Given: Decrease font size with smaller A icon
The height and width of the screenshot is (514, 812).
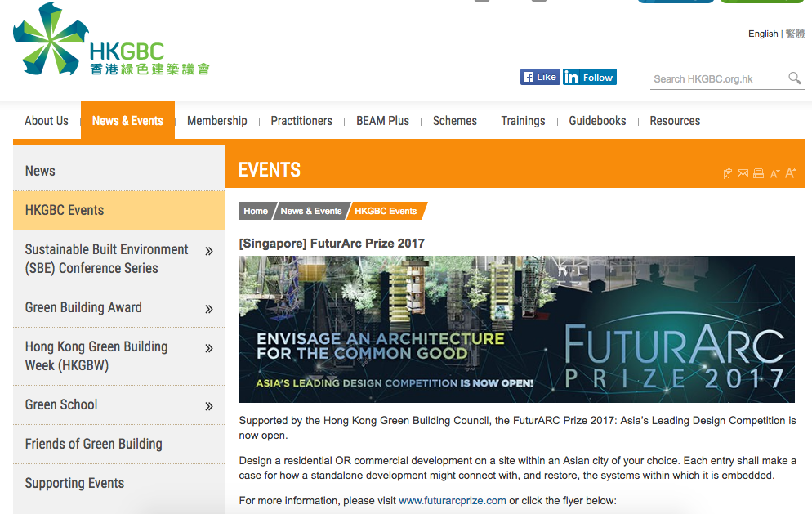Looking at the screenshot, I should coord(774,173).
